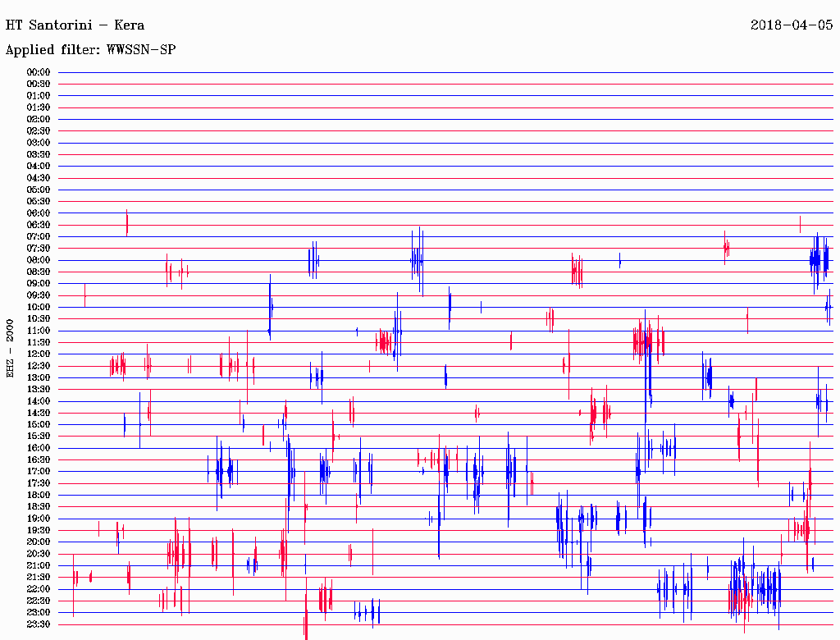Select the 03:00 time row label
Image resolution: width=840 pixels, height=640 pixels.
[39, 143]
